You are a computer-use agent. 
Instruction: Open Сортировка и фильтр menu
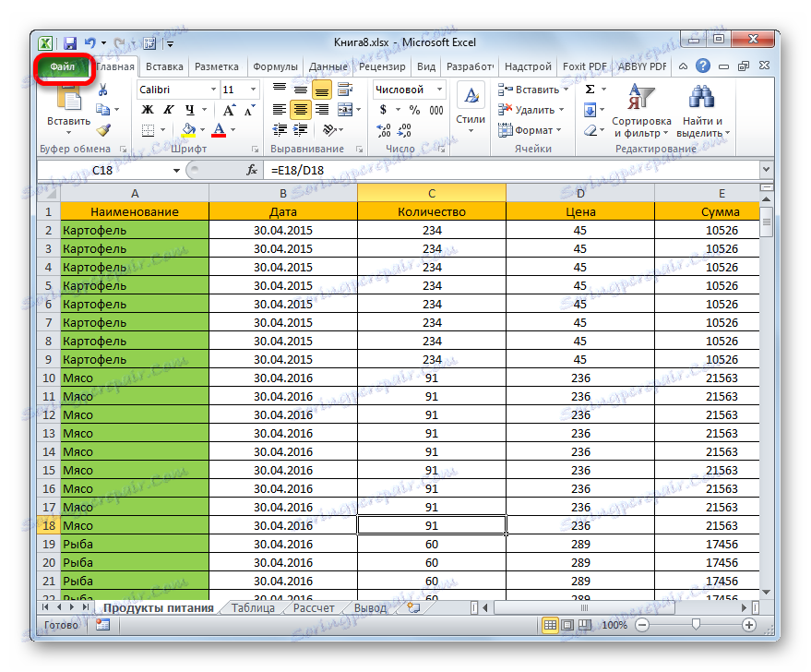pos(641,111)
